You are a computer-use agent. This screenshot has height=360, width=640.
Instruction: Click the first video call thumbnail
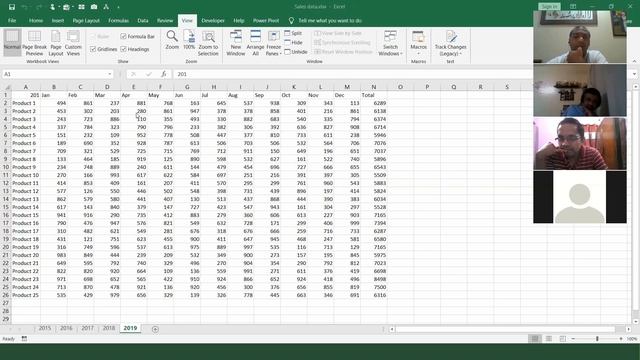[x=580, y=37]
